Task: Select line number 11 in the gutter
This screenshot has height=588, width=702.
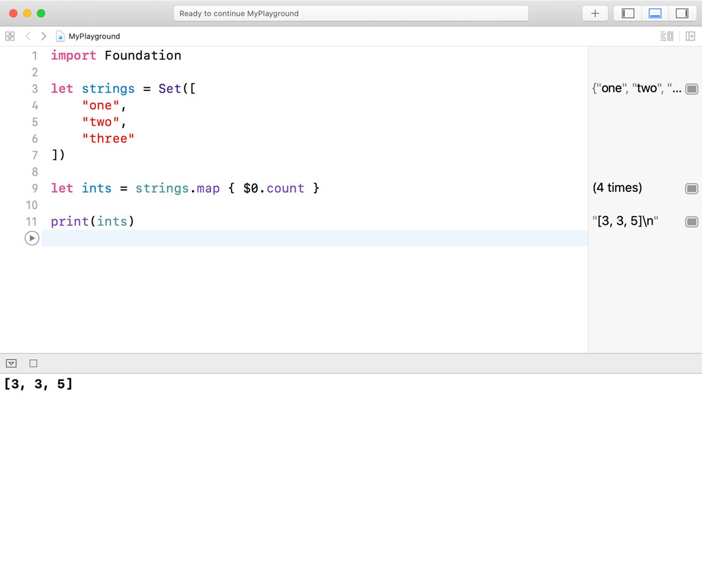Action: pyautogui.click(x=32, y=221)
